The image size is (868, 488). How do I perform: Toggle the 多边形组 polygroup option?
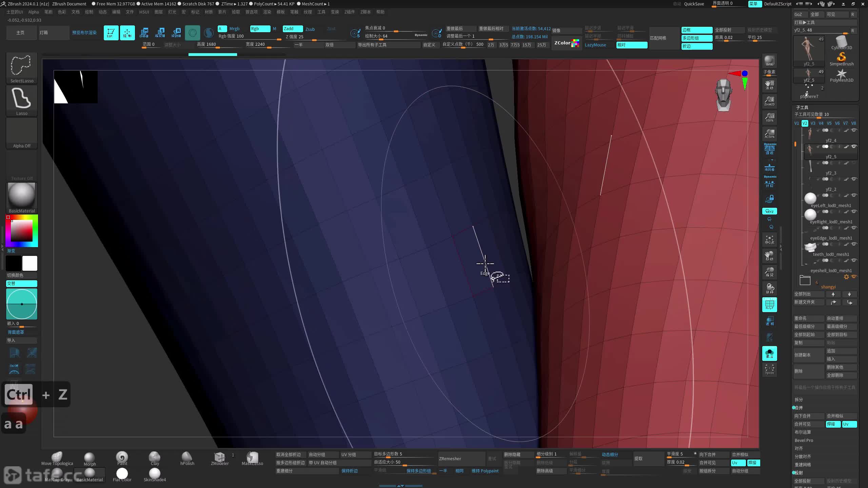pos(697,38)
